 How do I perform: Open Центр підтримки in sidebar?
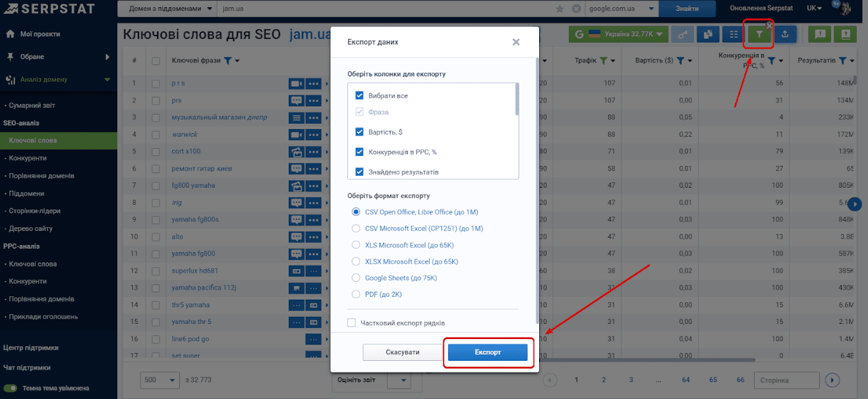click(x=30, y=348)
